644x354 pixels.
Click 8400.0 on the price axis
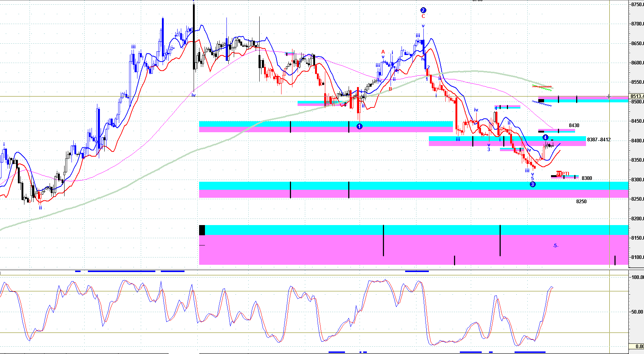637,141
